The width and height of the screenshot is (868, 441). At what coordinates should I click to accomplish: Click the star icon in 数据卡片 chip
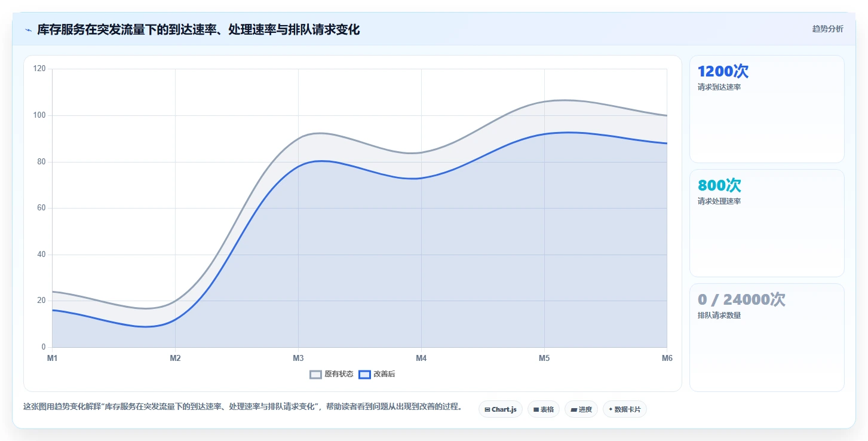coord(611,410)
